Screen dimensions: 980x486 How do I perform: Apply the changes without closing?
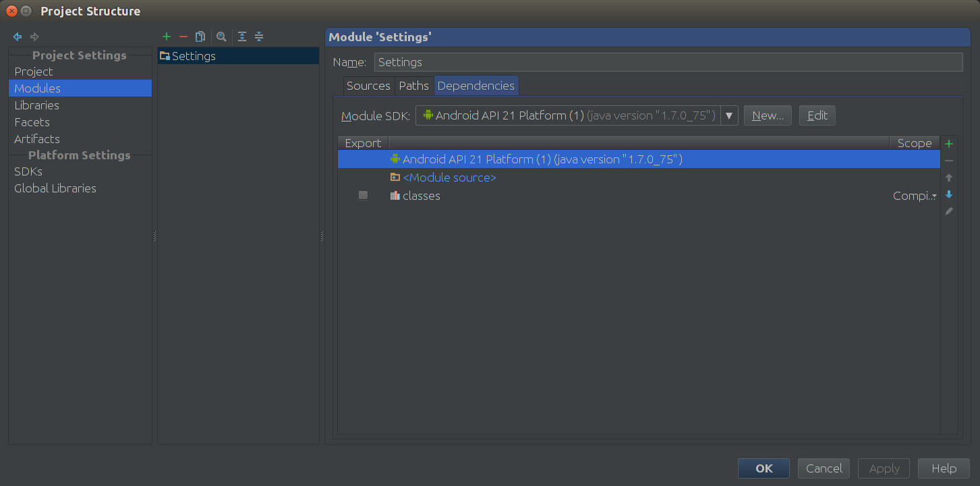[x=884, y=468]
